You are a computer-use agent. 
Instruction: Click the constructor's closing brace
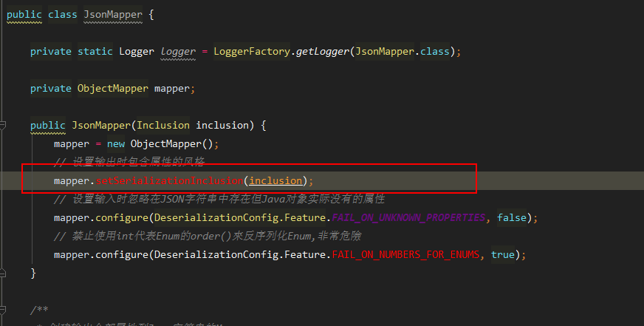(x=33, y=274)
